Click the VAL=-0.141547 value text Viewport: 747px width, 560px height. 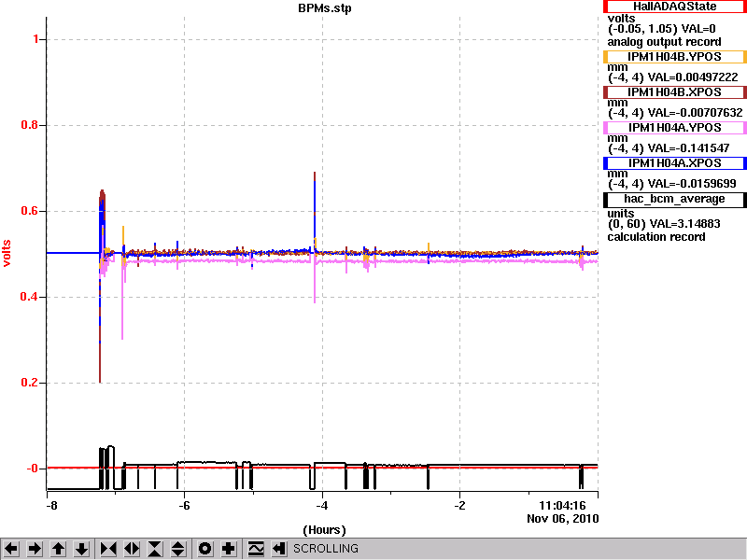pyautogui.click(x=689, y=148)
